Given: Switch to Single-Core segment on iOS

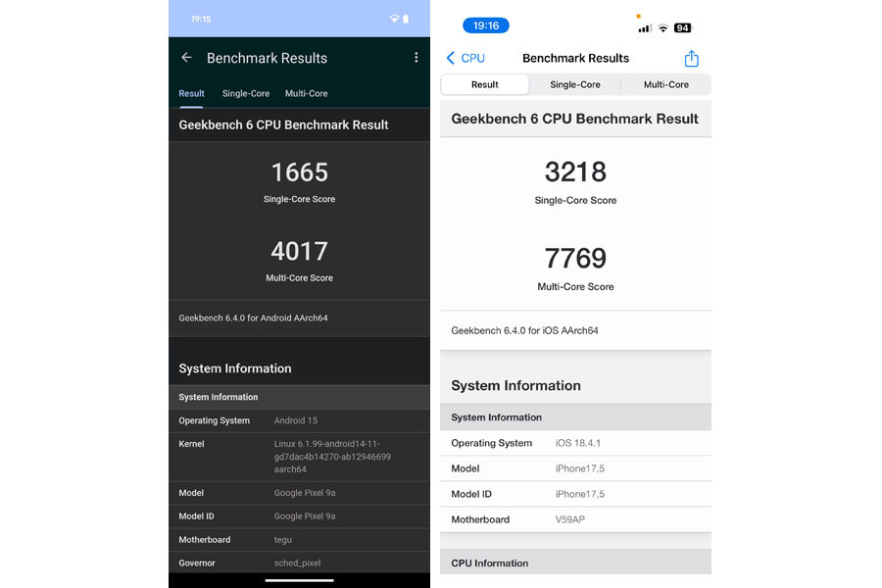Looking at the screenshot, I should pyautogui.click(x=575, y=84).
